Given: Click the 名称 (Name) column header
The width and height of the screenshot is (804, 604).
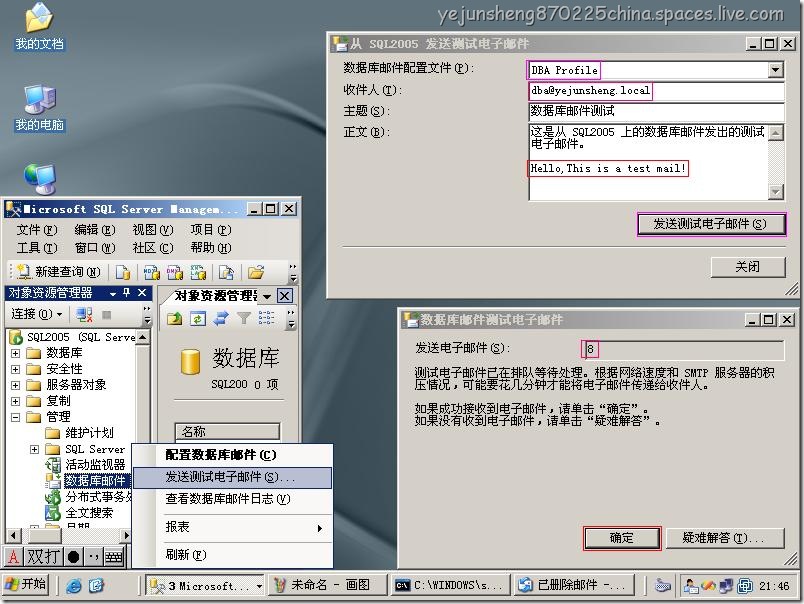Looking at the screenshot, I should tap(228, 432).
